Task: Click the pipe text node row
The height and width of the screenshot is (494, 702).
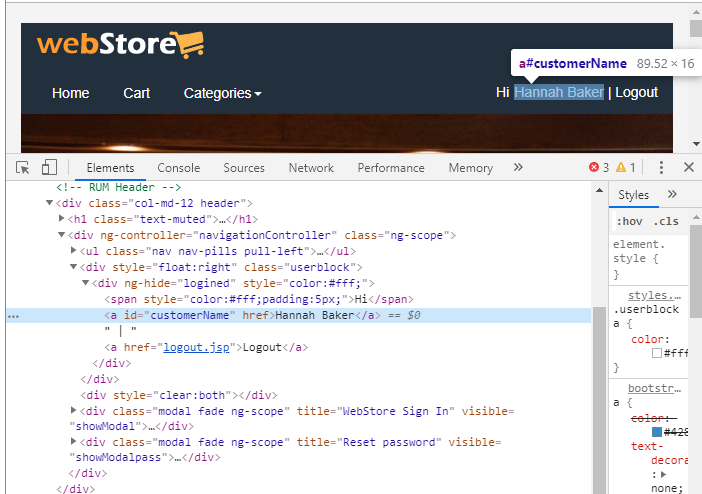Action: [x=121, y=331]
